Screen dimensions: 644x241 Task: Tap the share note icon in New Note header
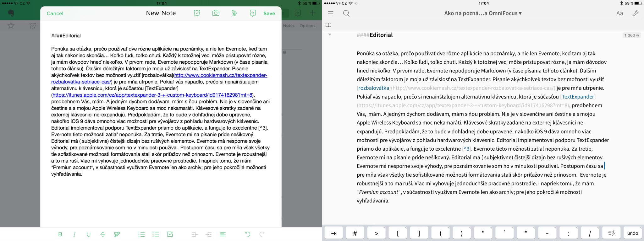click(x=253, y=13)
